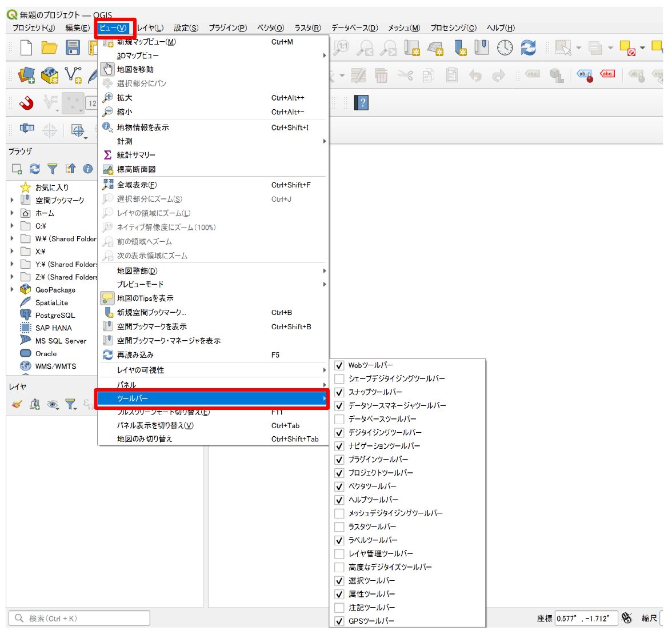
Task: Open the パネル submenu
Action: point(213,384)
